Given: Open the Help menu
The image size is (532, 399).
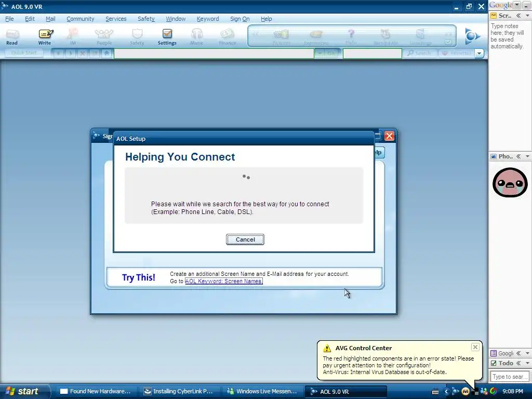Looking at the screenshot, I should [x=267, y=19].
